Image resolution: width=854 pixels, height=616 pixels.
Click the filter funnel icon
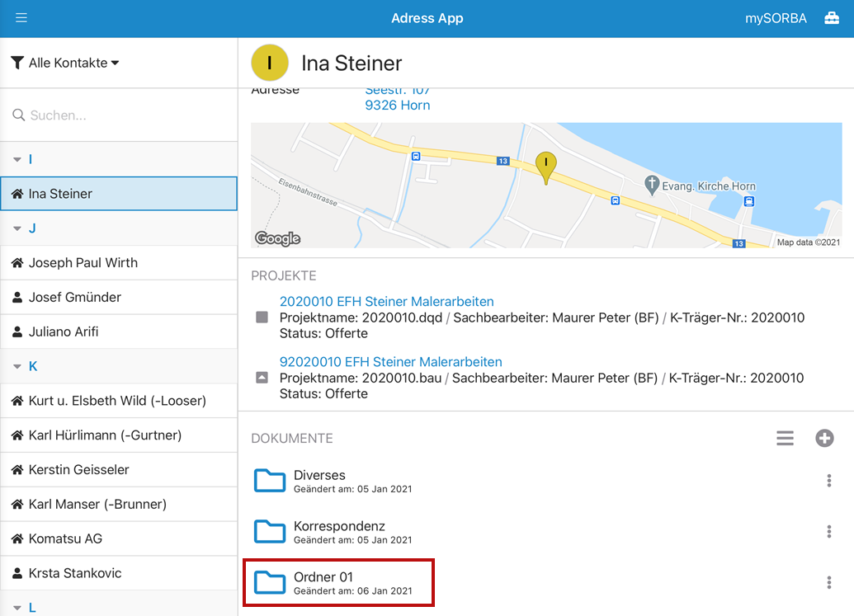(17, 63)
